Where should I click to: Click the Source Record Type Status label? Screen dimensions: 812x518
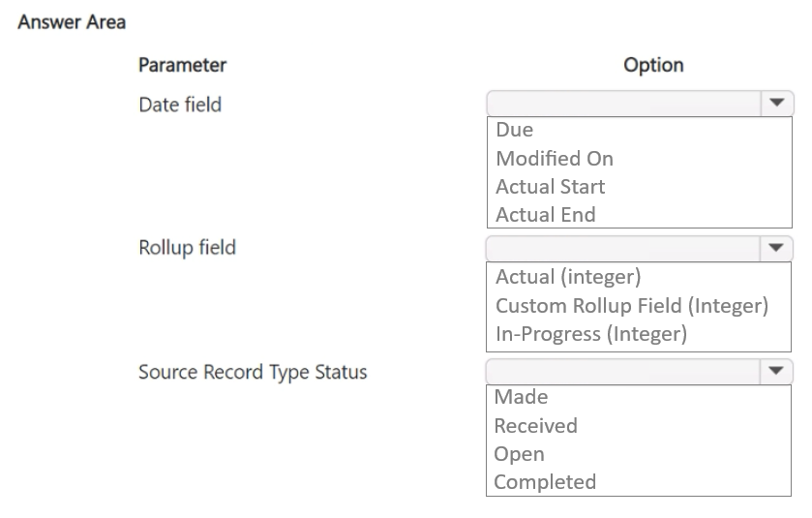[x=253, y=372]
